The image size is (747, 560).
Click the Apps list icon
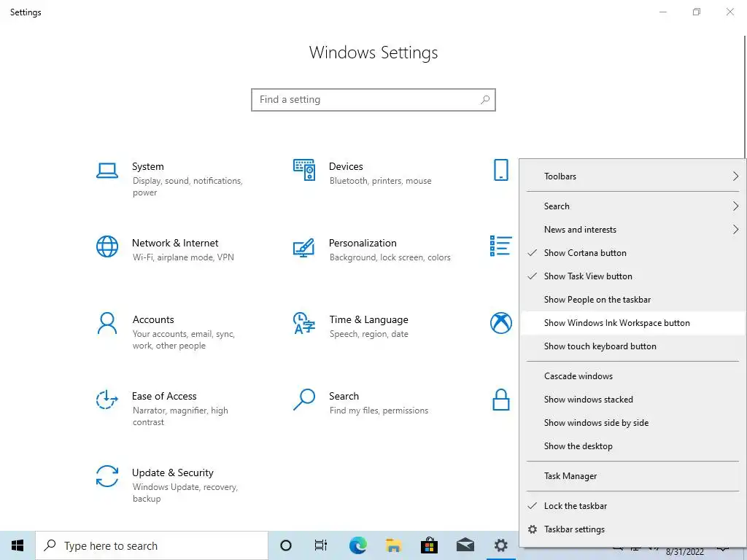click(x=500, y=246)
